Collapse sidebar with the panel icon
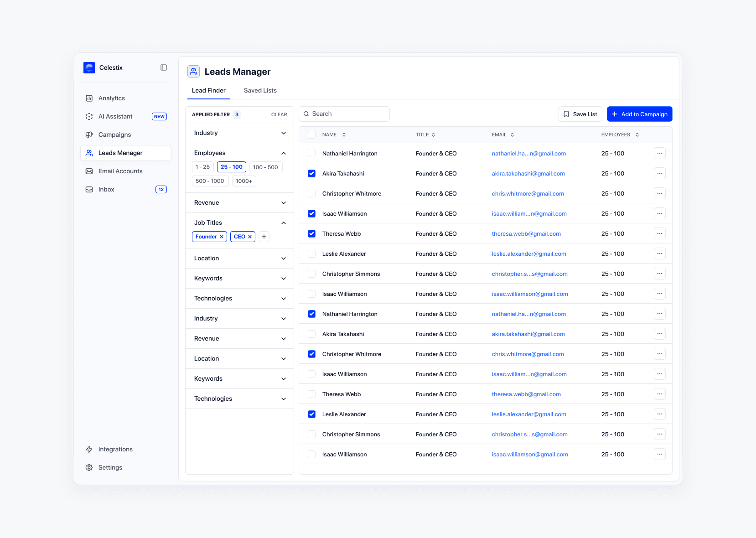Screen dimensions: 756x538 [x=164, y=67]
